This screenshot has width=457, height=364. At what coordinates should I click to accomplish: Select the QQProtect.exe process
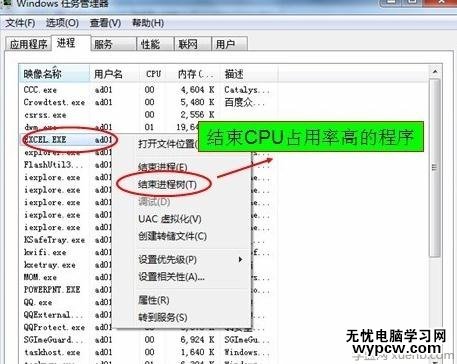click(54, 327)
